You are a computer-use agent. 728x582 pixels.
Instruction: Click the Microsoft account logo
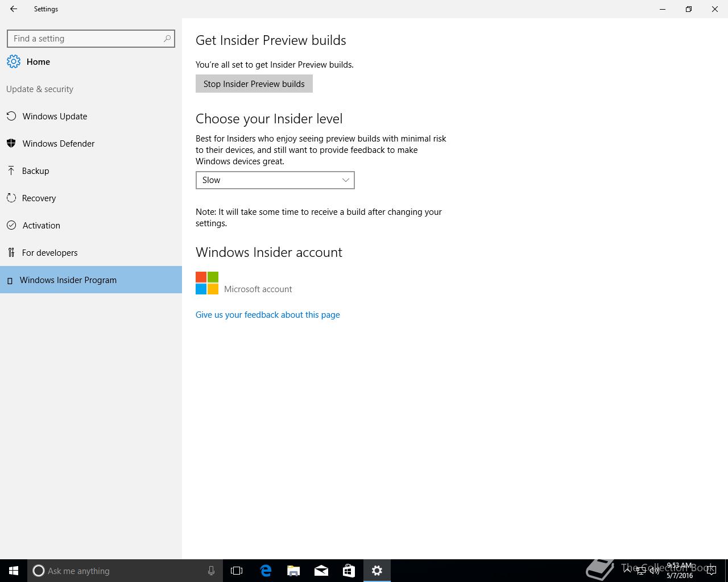pyautogui.click(x=207, y=283)
